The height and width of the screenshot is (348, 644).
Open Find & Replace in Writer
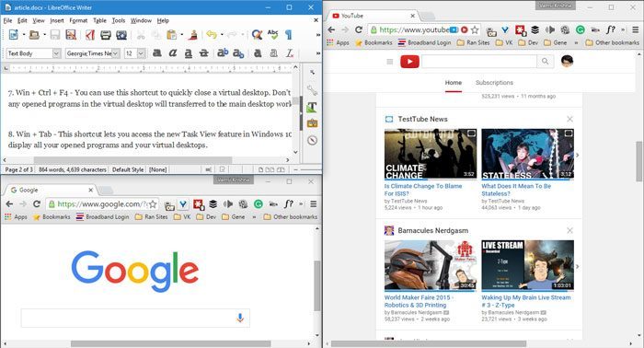click(x=257, y=35)
